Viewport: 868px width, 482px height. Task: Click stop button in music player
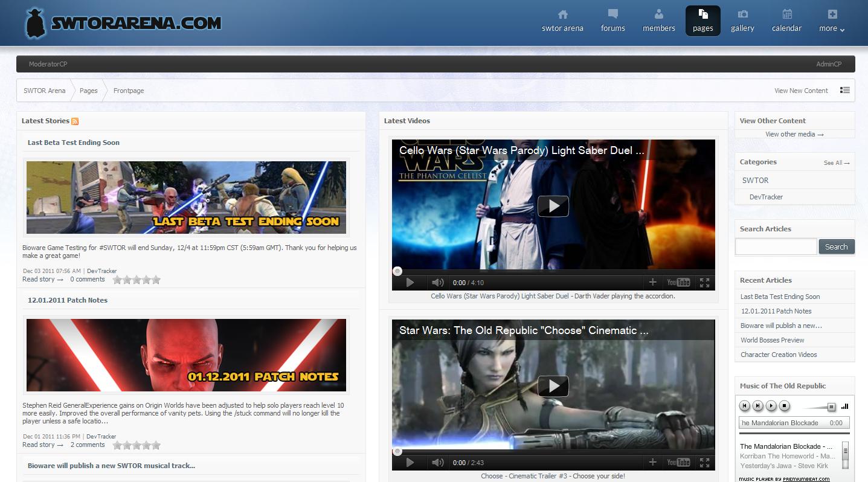pos(784,406)
